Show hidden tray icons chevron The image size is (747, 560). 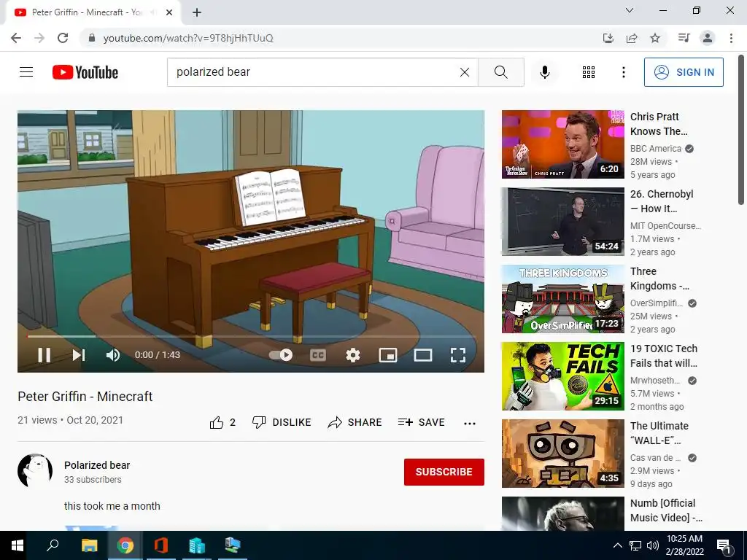(617, 545)
